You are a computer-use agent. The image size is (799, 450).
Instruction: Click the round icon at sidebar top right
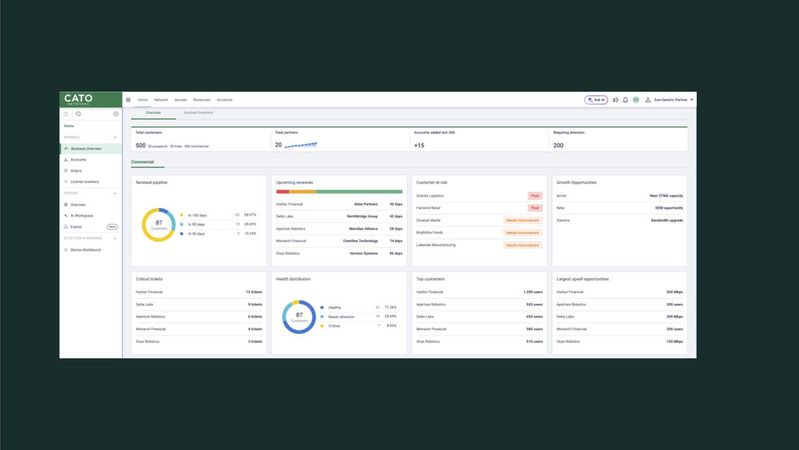tap(116, 114)
